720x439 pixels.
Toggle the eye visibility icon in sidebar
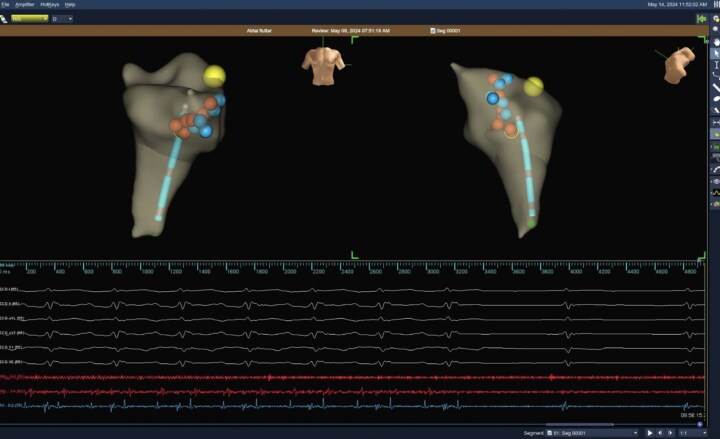tap(716, 181)
